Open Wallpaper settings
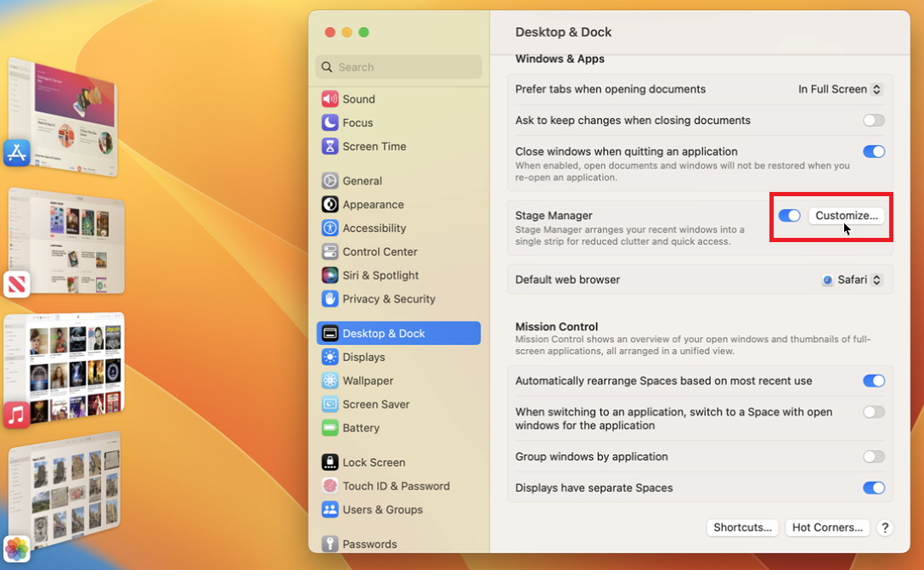Screen dimensions: 924x570 [x=331, y=381]
